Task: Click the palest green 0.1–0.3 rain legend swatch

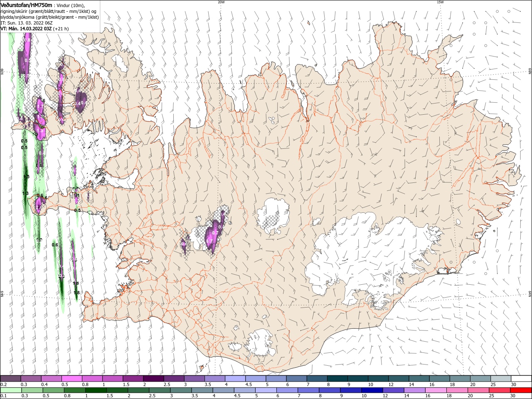Action: (x=10, y=390)
